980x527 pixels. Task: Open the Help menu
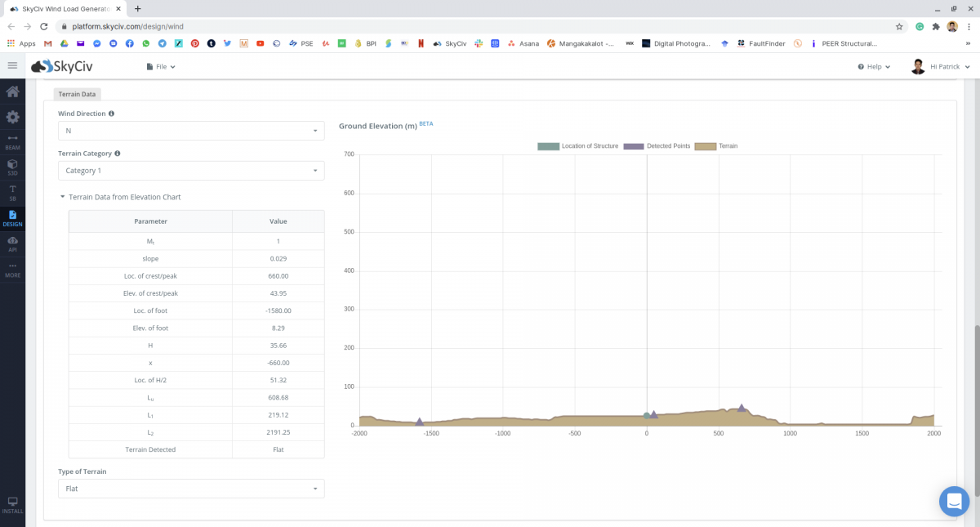[x=874, y=66]
